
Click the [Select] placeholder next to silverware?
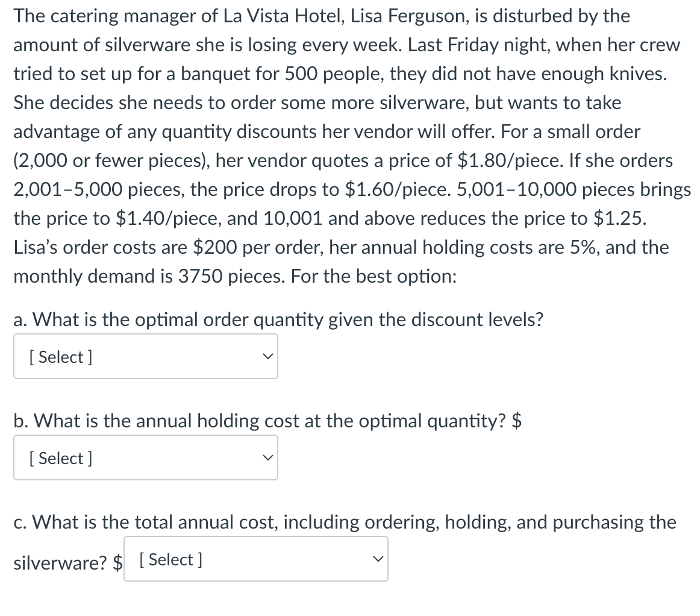[170, 559]
